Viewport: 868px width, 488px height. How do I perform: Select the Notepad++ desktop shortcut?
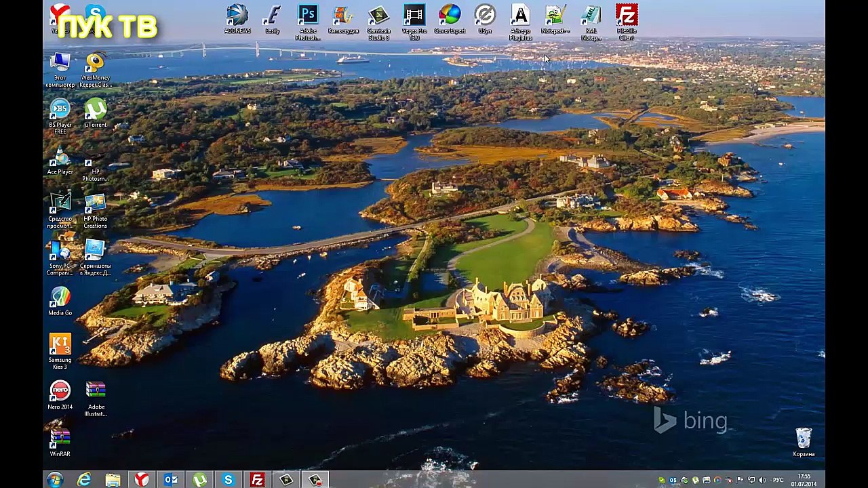click(555, 15)
